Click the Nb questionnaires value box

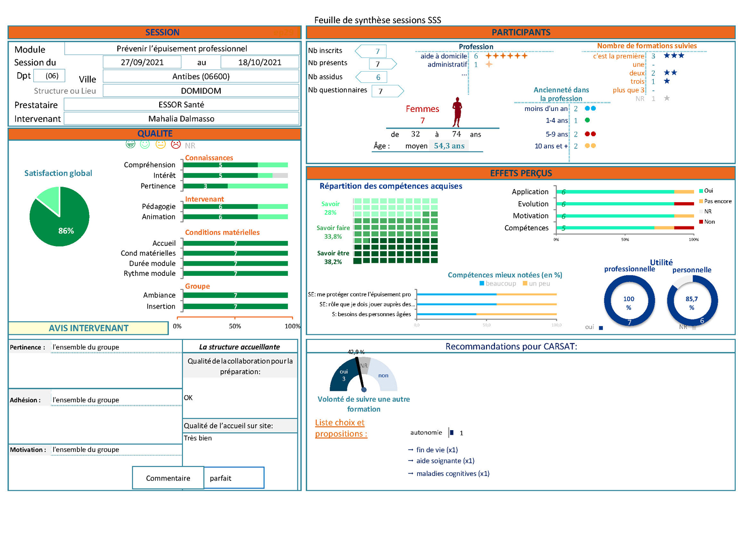pos(388,91)
